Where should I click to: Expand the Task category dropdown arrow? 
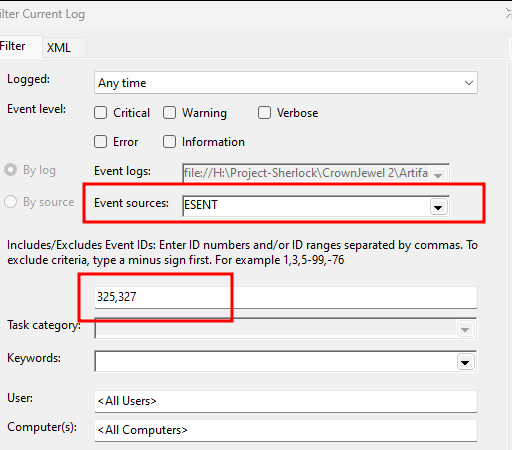tap(465, 329)
